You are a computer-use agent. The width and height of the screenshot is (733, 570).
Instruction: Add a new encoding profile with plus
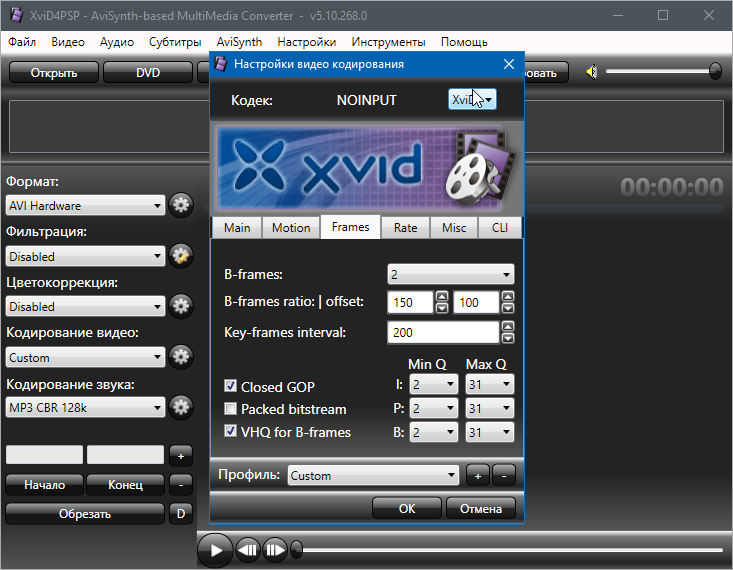[x=477, y=476]
